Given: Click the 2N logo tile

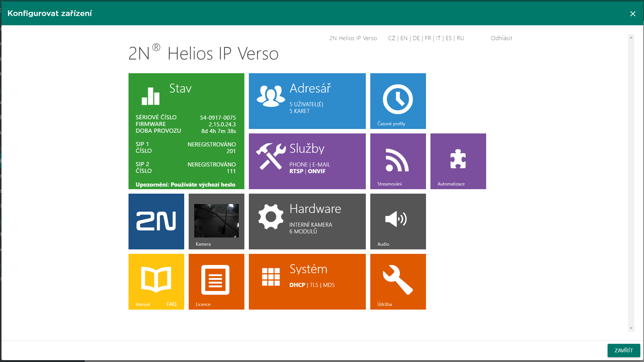Looking at the screenshot, I should [x=156, y=222].
